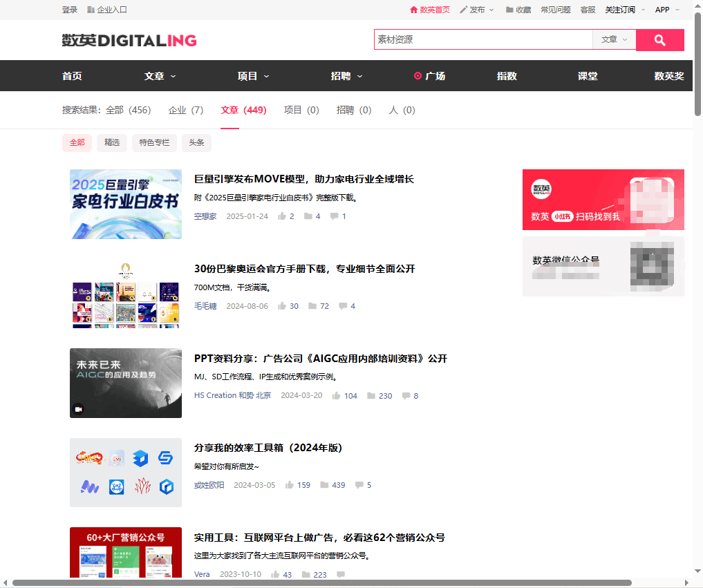Viewport: 703px width, 588px height.
Task: Like the 巨量引擎MOVE模型 article via thumbs-up icon
Action: pos(282,216)
